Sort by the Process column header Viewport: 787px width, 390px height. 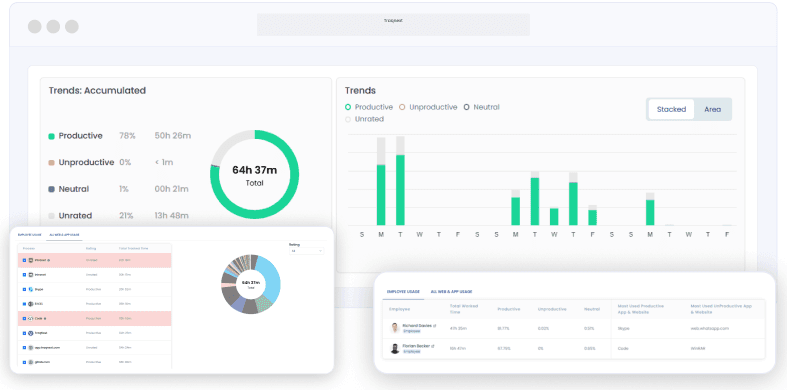(29, 248)
